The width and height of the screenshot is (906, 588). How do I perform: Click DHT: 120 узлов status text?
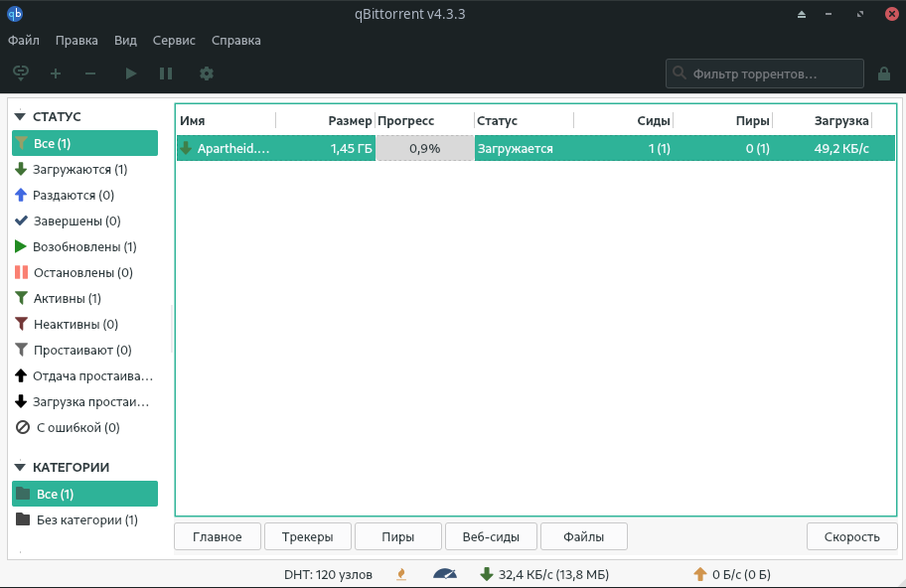click(328, 575)
